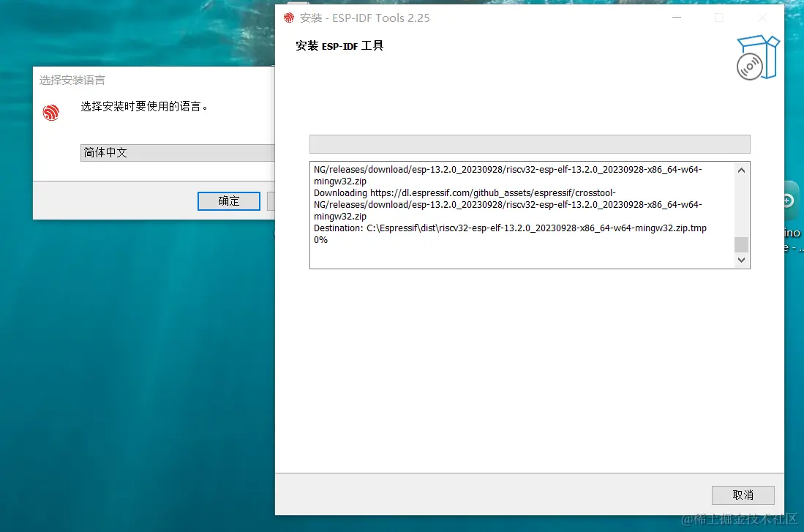Click the installer box disc icon
Screen dimensions: 804x532
click(x=757, y=58)
